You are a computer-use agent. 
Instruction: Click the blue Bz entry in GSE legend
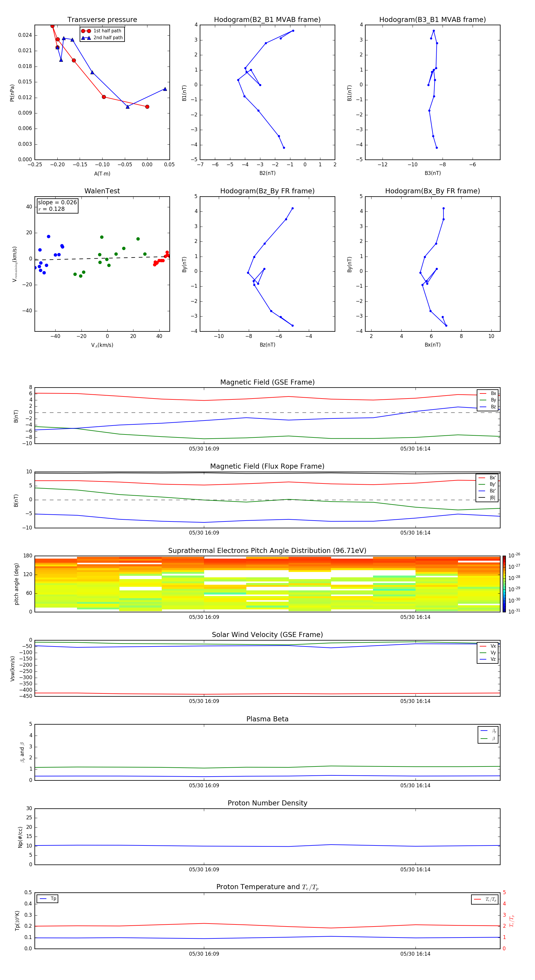point(488,407)
